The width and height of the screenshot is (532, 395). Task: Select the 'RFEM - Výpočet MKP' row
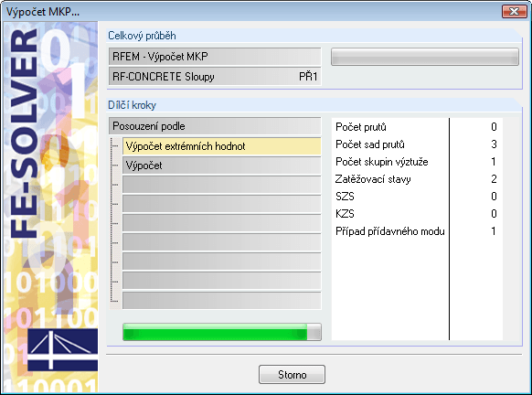(x=215, y=57)
